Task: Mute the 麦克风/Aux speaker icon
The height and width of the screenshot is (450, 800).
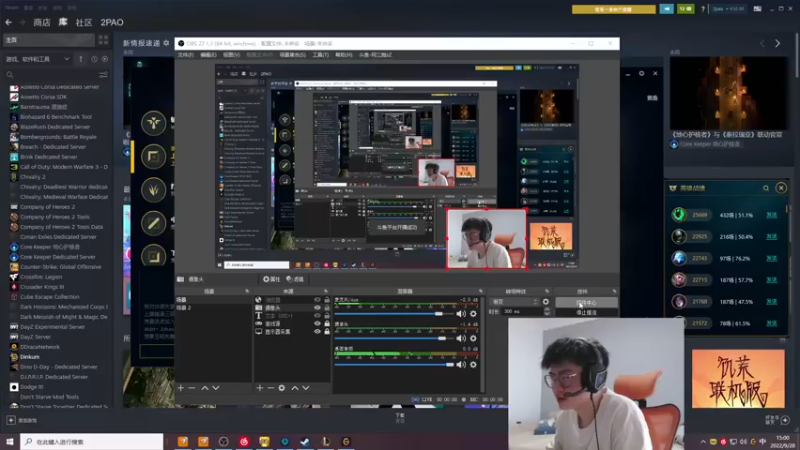Action: [461, 314]
